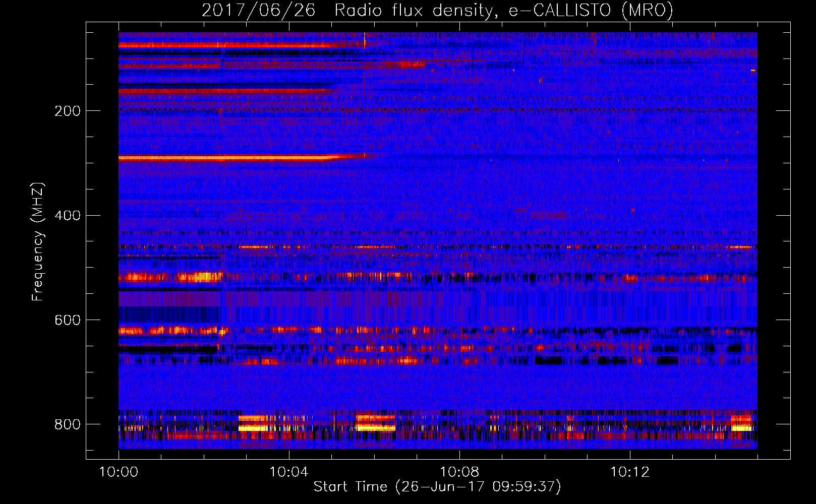Select the 600 frequency axis label

pos(68,321)
